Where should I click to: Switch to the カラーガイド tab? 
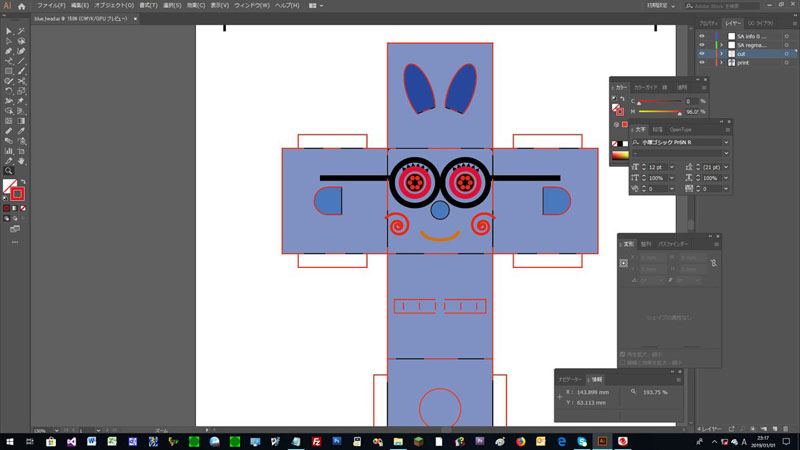(x=645, y=88)
